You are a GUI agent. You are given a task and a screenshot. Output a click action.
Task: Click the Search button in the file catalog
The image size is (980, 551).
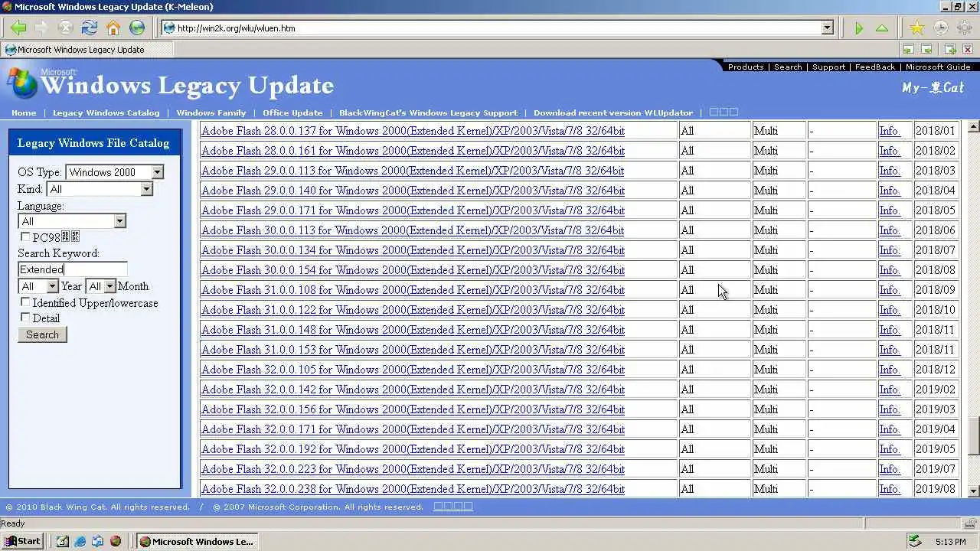[x=42, y=334]
